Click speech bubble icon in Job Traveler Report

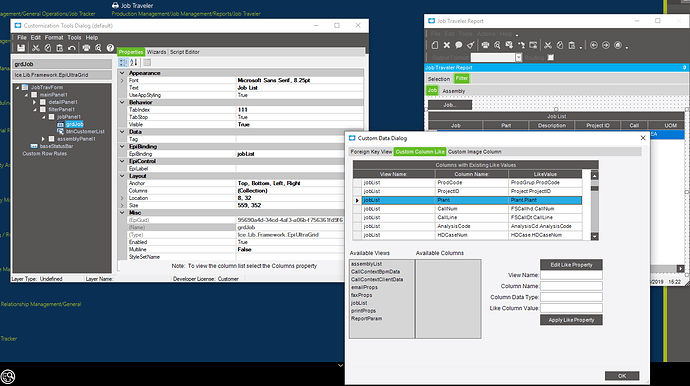(459, 45)
